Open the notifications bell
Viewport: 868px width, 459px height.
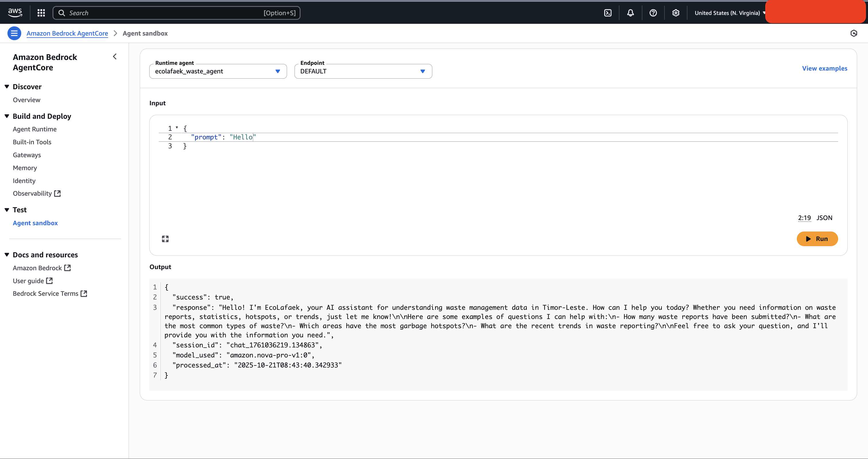tap(630, 13)
